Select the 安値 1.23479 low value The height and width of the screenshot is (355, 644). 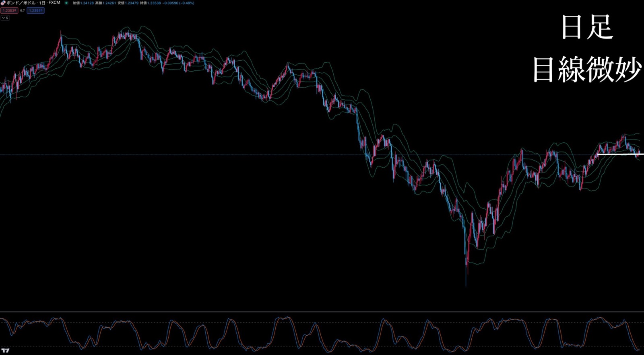128,3
